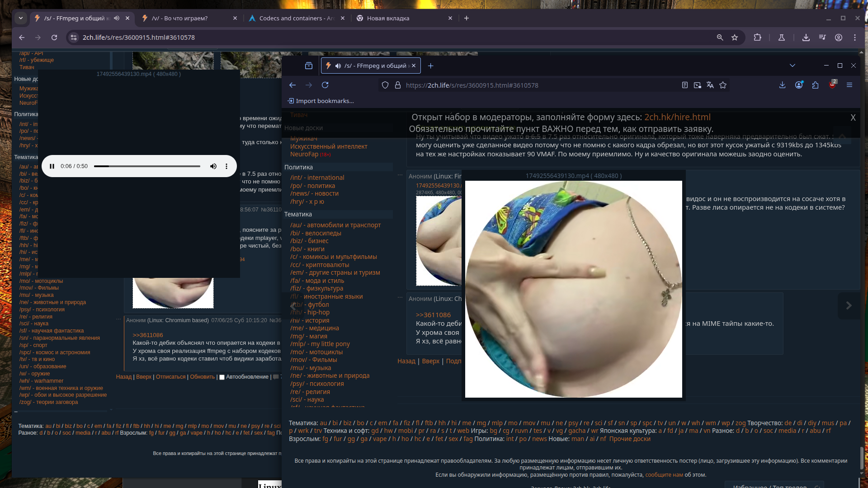Expand Firefox list all tabs chevron
This screenshot has height=488, width=868.
click(x=792, y=66)
